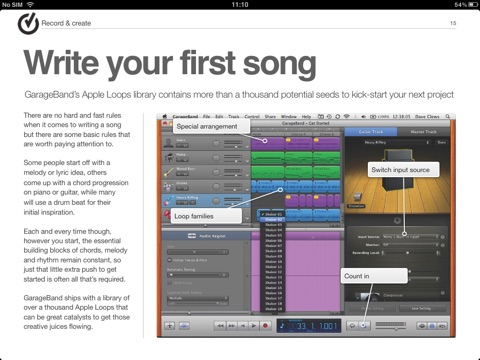The image size is (480, 360).
Task: Select the purple Voice intro region
Action: [x=268, y=144]
